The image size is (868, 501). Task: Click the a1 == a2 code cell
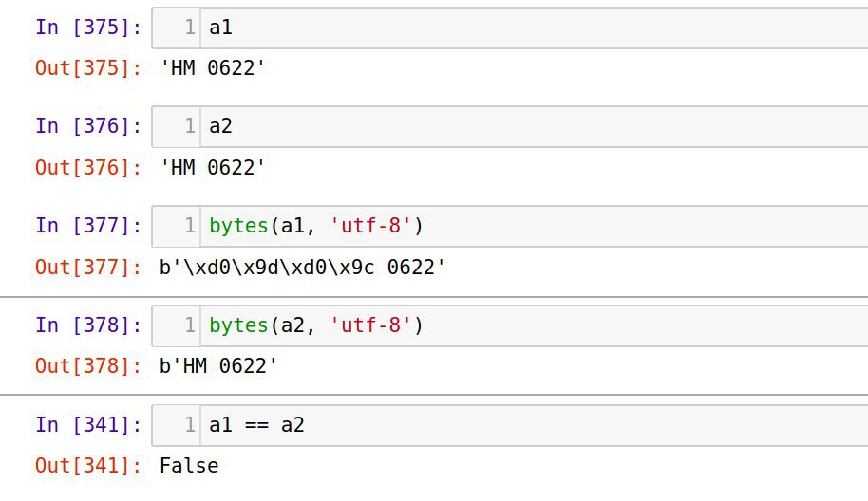tap(509, 425)
